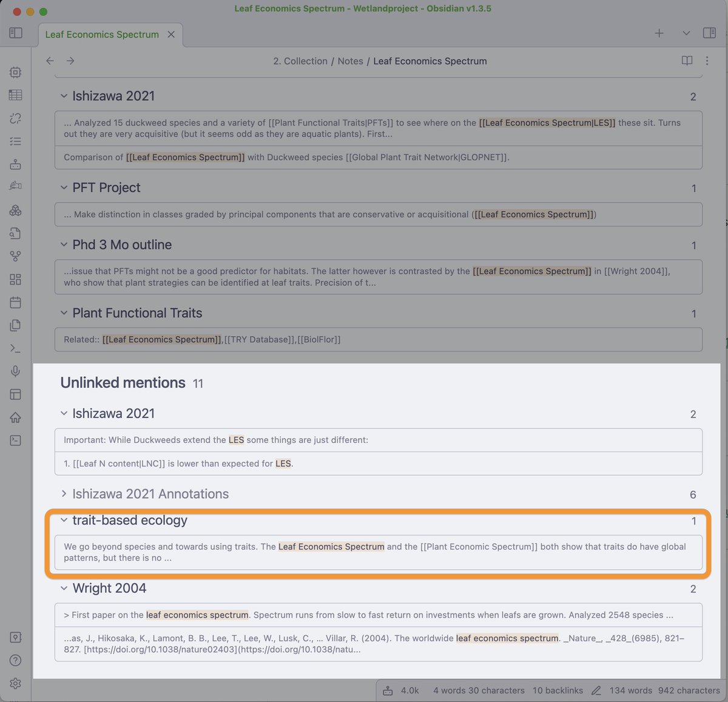Image resolution: width=728 pixels, height=702 pixels.
Task: Start audio recorder microphone icon
Action: 16,371
